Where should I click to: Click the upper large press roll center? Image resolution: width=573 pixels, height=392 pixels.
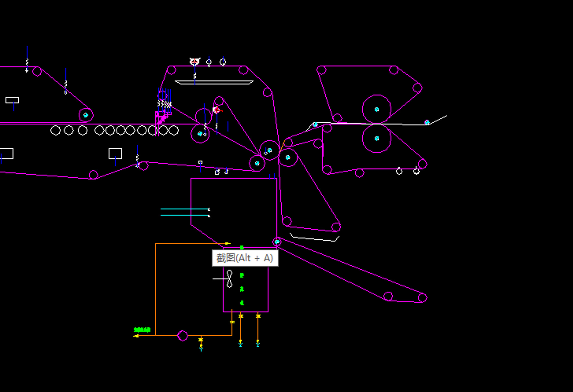point(376,109)
